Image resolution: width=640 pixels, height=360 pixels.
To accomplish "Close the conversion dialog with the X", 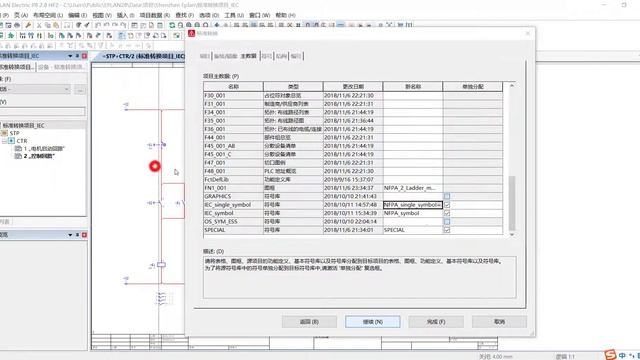I will click(x=528, y=33).
